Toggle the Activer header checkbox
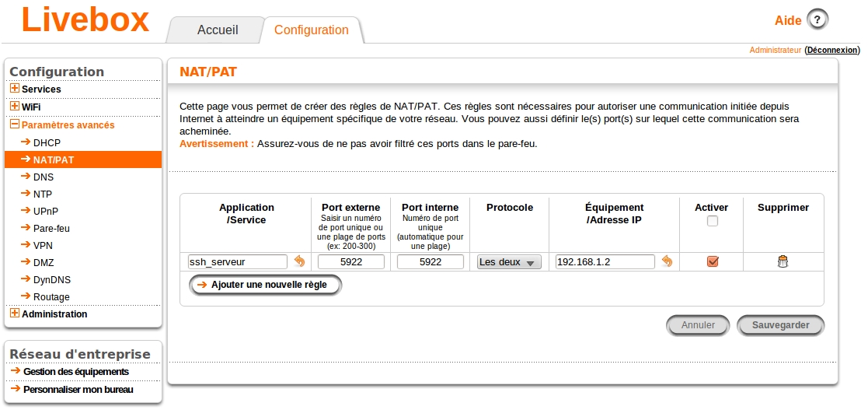This screenshot has width=868, height=410. coord(713,222)
